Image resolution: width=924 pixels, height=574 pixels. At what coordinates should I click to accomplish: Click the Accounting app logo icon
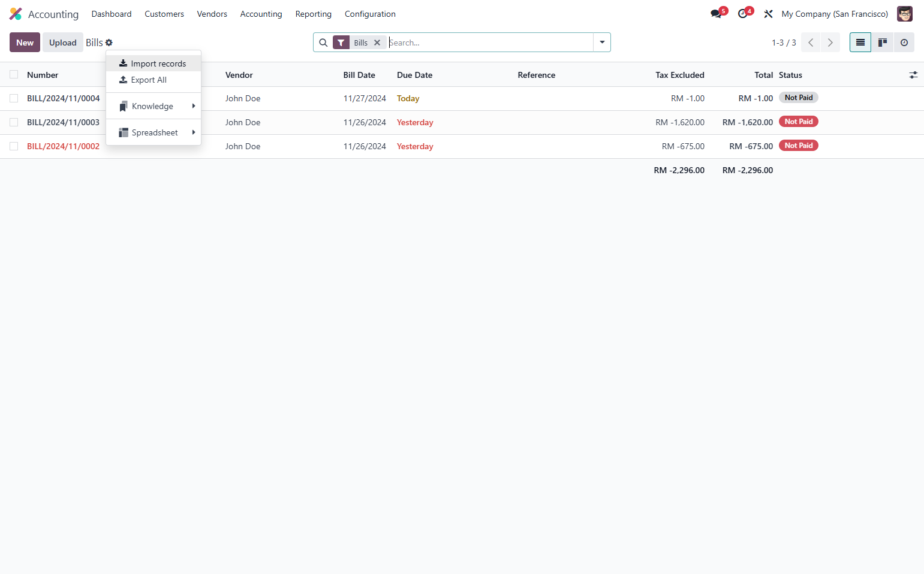click(16, 14)
